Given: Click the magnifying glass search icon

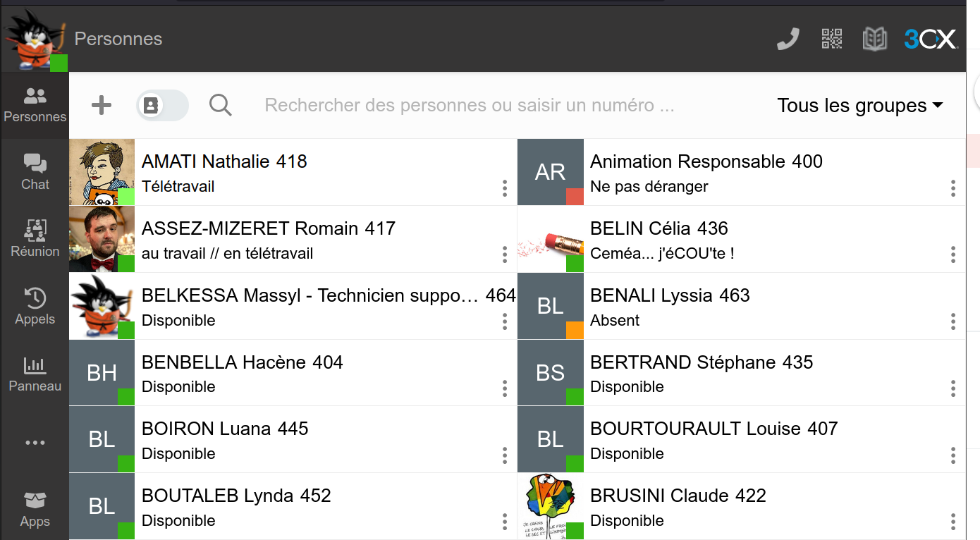Looking at the screenshot, I should [221, 106].
